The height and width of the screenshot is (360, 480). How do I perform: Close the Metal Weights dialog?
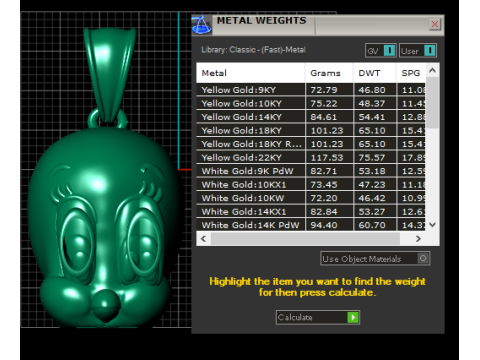coord(435,24)
